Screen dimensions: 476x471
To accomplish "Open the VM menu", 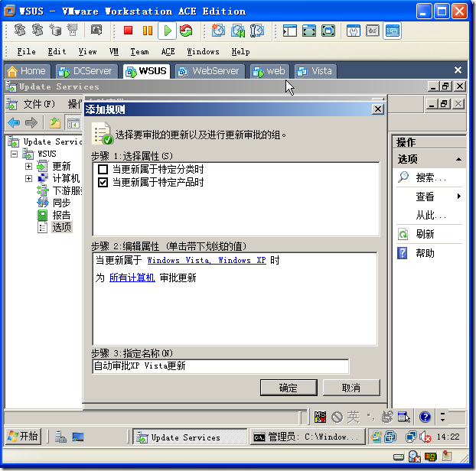I will [x=114, y=51].
